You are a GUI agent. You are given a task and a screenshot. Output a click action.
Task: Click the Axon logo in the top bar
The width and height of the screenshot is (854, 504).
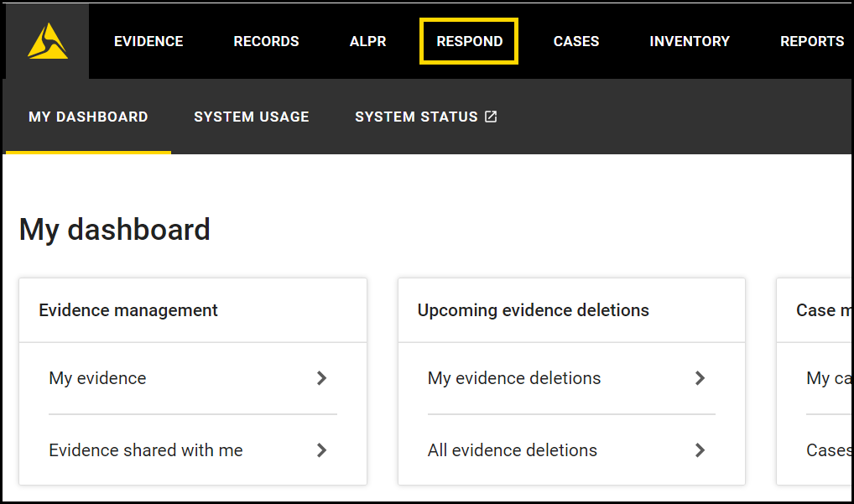[x=46, y=40]
